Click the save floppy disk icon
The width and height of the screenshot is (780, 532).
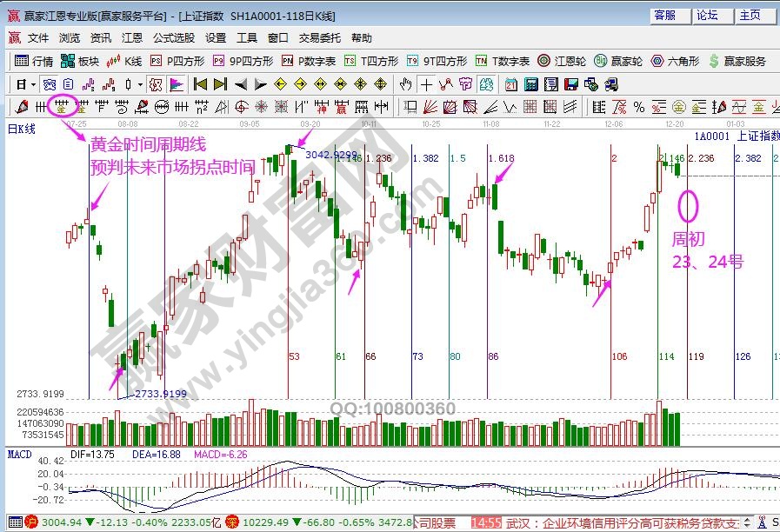pos(571,84)
